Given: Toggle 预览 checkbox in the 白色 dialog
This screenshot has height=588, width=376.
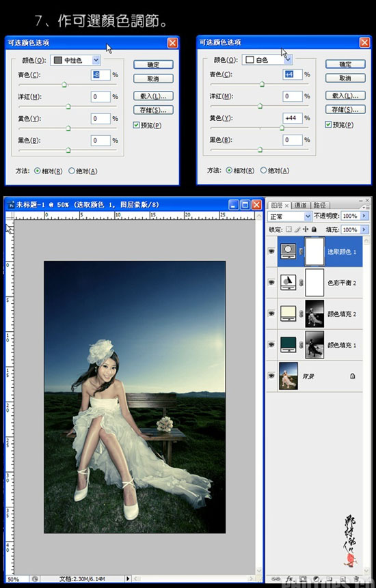Looking at the screenshot, I should point(328,124).
